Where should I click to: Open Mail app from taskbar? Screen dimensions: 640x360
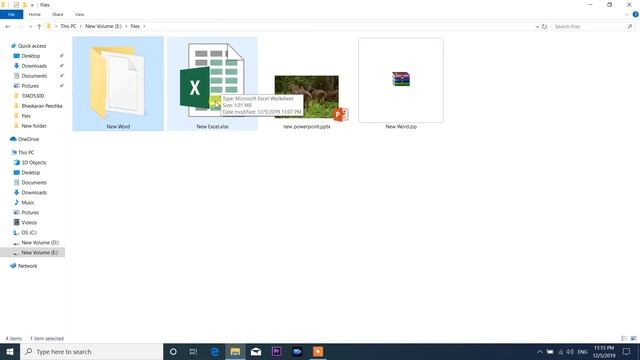click(x=256, y=351)
